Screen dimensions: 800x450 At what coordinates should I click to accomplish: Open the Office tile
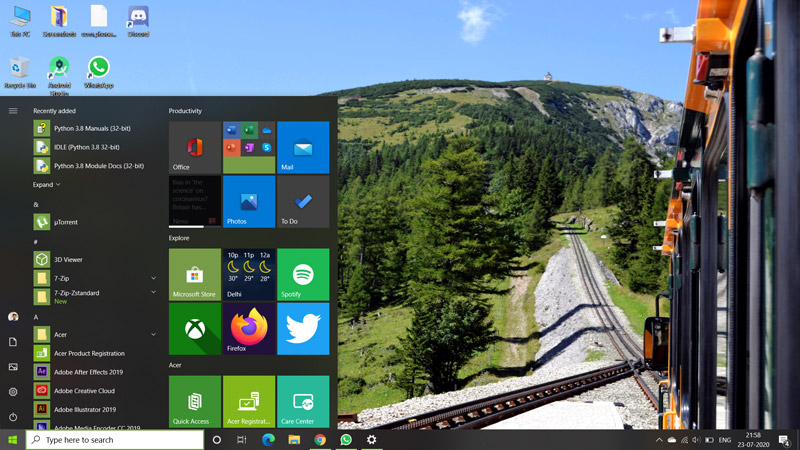195,147
